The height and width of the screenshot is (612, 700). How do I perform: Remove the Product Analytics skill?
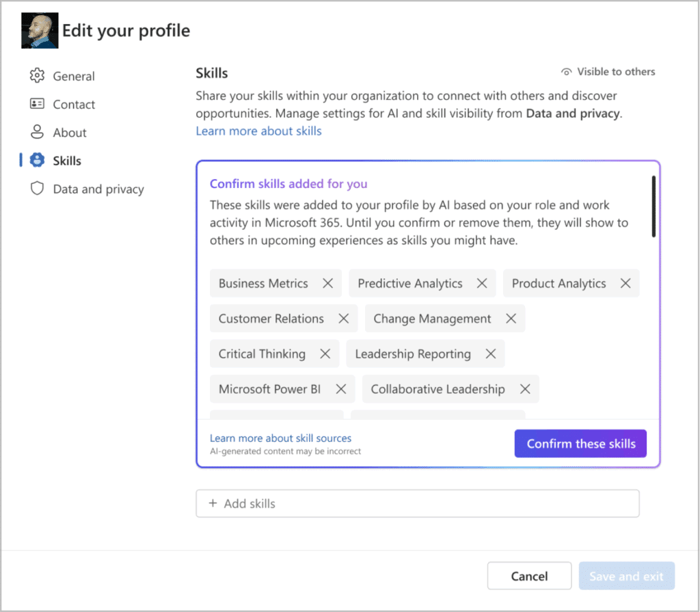(x=625, y=283)
